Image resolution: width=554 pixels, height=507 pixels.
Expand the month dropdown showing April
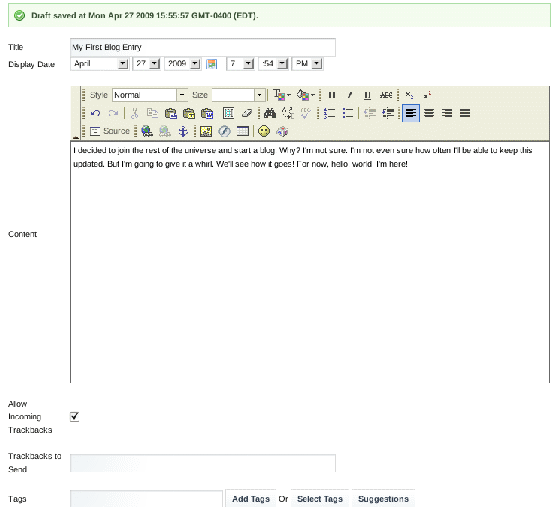[99, 64]
